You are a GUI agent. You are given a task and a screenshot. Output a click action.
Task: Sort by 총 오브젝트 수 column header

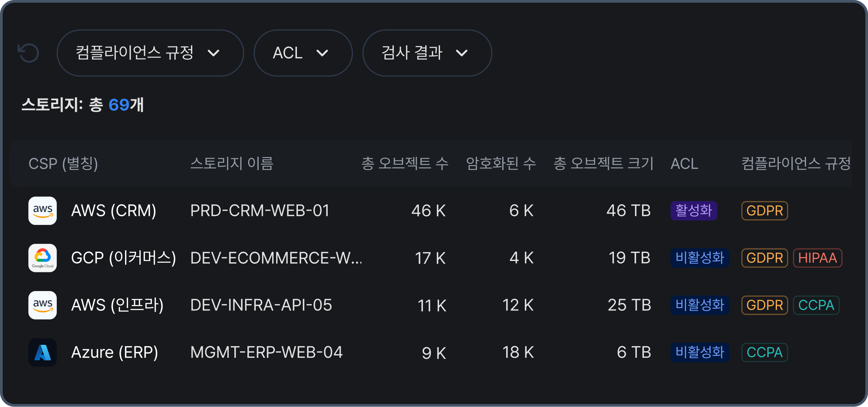pos(405,164)
